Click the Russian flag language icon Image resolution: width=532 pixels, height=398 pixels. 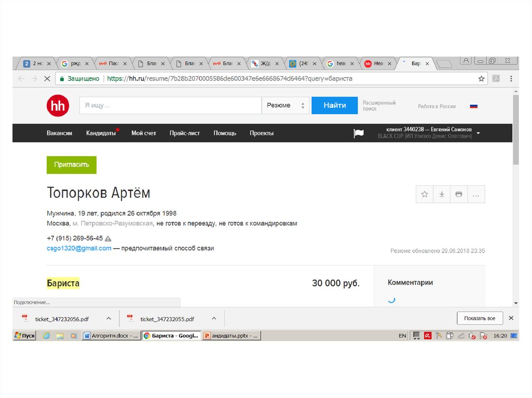click(473, 106)
